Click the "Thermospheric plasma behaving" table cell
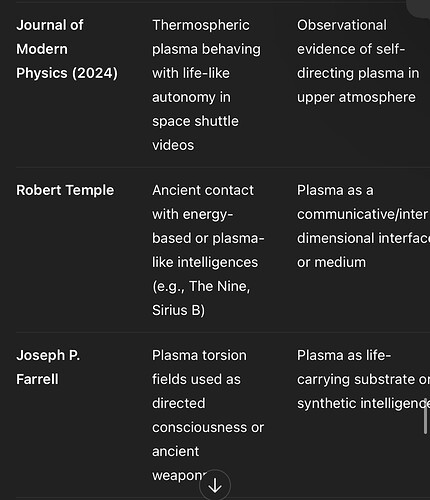Screen dimensions: 430x500 click(x=207, y=85)
